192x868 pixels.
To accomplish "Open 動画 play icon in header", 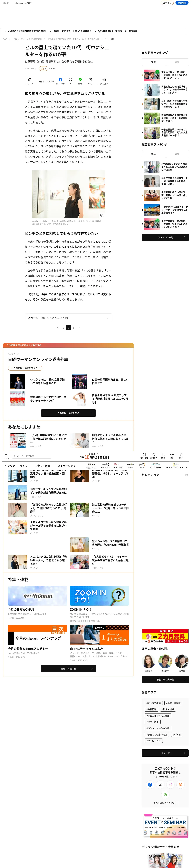I will [172, 455].
